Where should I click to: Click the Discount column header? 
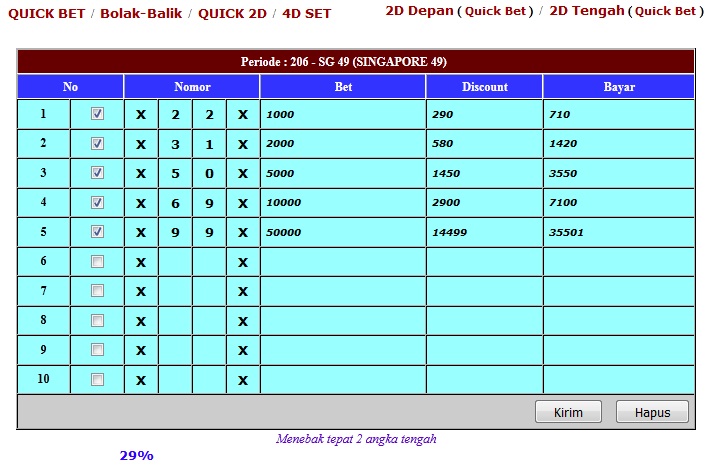pos(484,87)
